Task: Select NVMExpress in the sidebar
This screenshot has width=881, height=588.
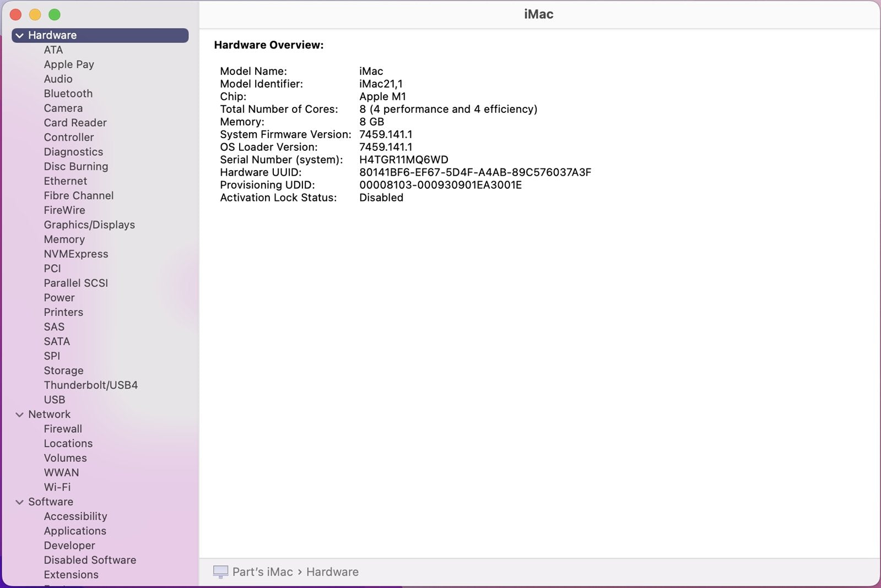Action: pos(76,254)
